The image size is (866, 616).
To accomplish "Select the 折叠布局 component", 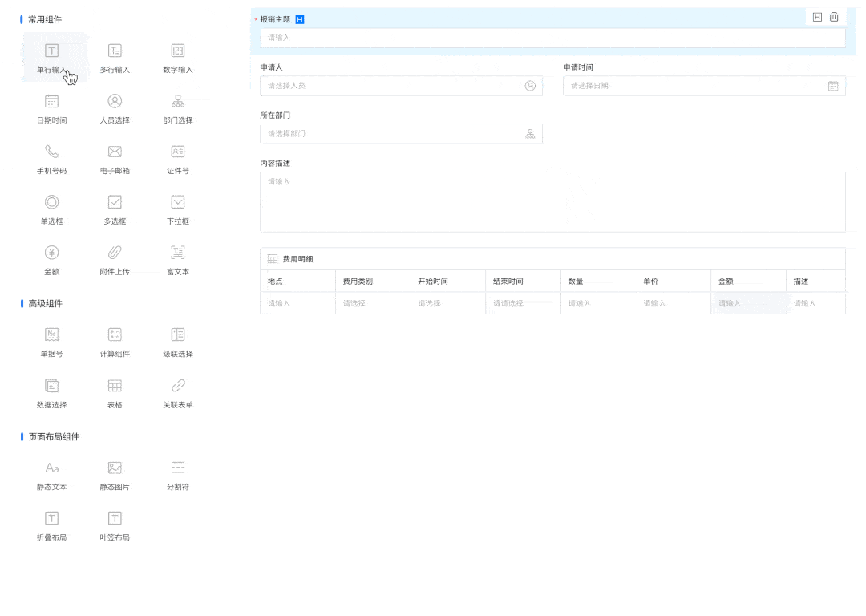I will (x=52, y=526).
